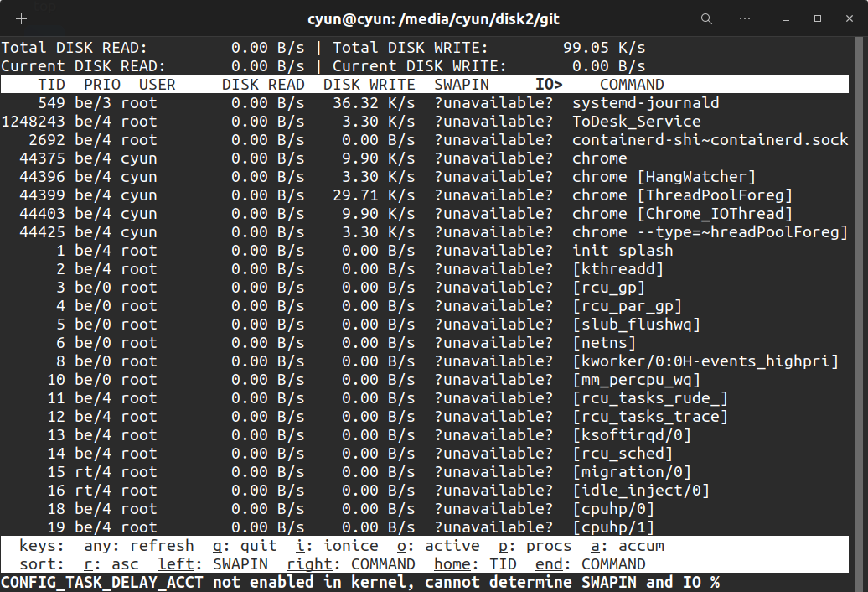Click the 'p: procs' key hint

[x=535, y=546]
